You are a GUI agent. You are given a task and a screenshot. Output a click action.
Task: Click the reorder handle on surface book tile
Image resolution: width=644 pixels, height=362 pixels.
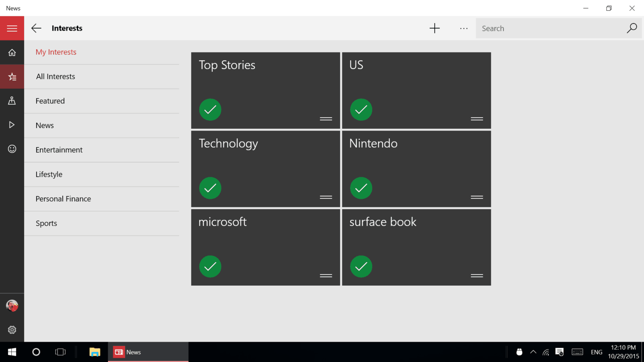coord(477,275)
